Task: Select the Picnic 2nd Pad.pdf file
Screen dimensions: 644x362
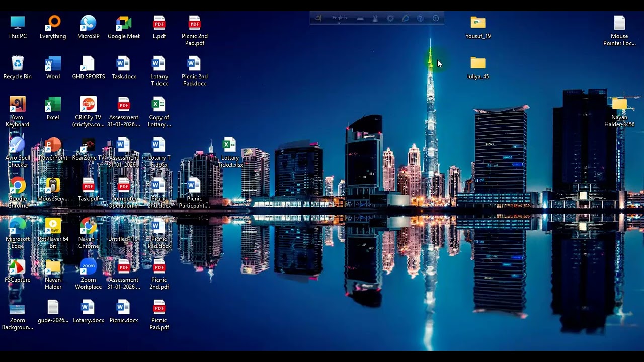Action: point(195,31)
